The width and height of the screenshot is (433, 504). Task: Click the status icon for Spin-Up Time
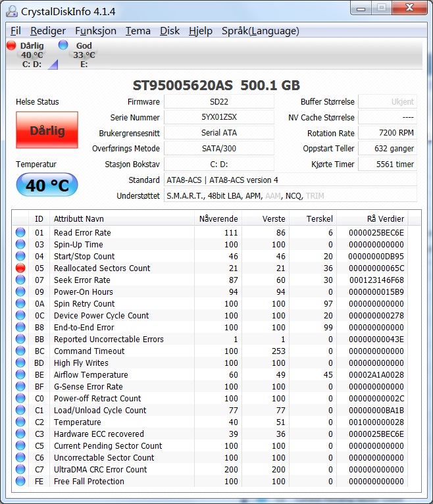pos(20,244)
